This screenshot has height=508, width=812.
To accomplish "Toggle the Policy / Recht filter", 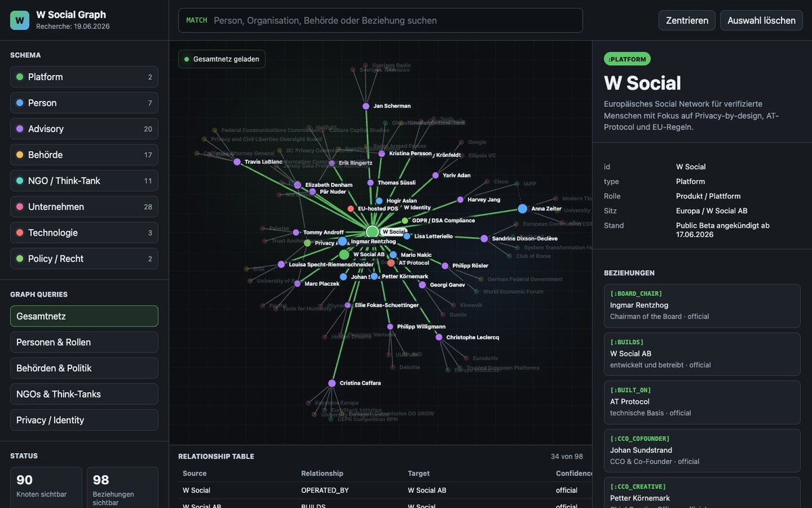I will click(84, 259).
